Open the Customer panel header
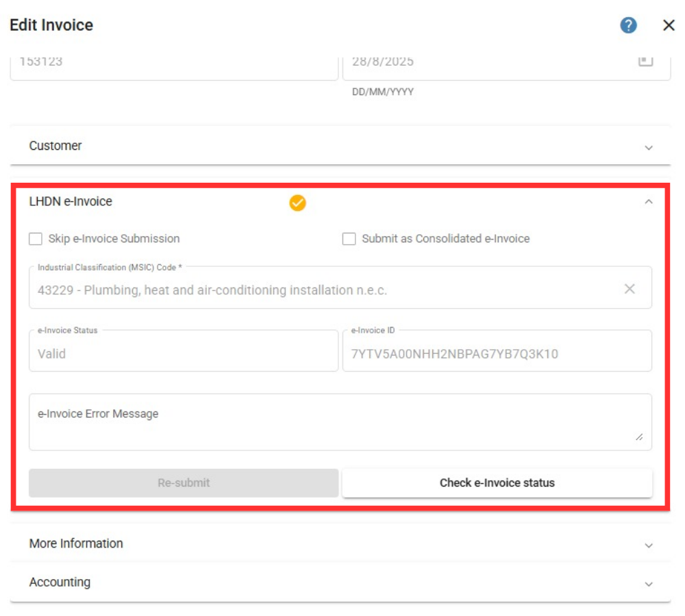 click(55, 146)
